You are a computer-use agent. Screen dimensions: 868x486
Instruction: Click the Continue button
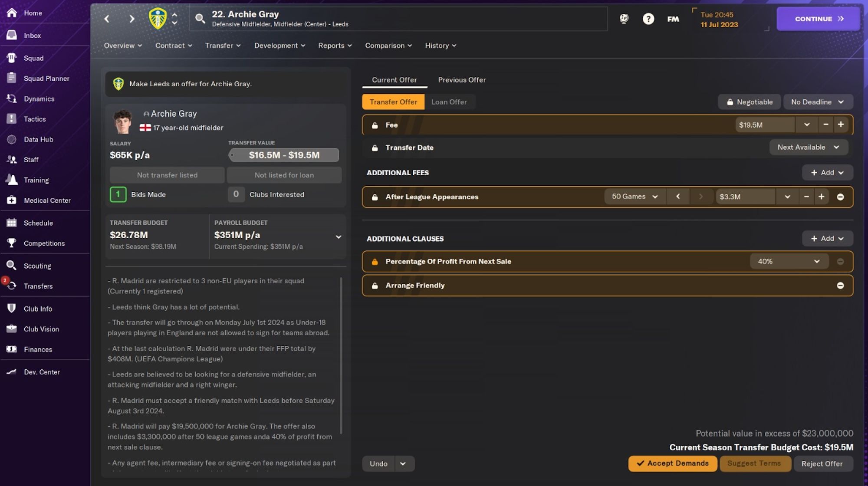click(818, 19)
